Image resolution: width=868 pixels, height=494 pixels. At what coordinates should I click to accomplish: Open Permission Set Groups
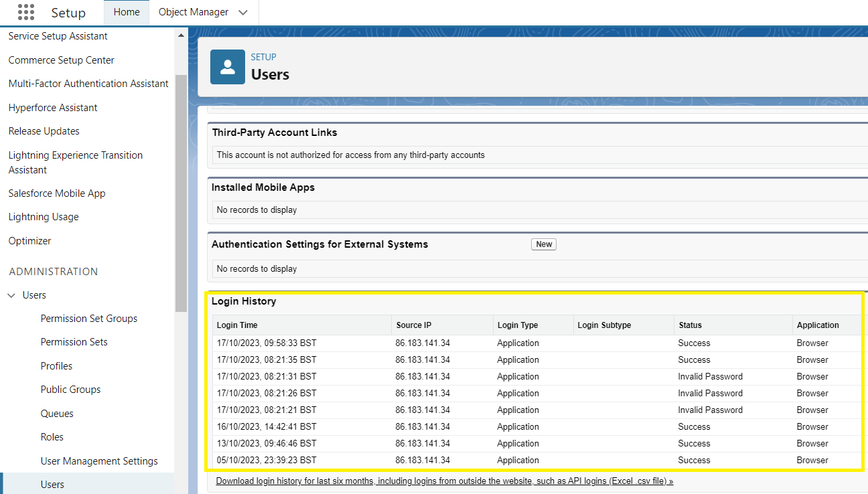coord(89,319)
